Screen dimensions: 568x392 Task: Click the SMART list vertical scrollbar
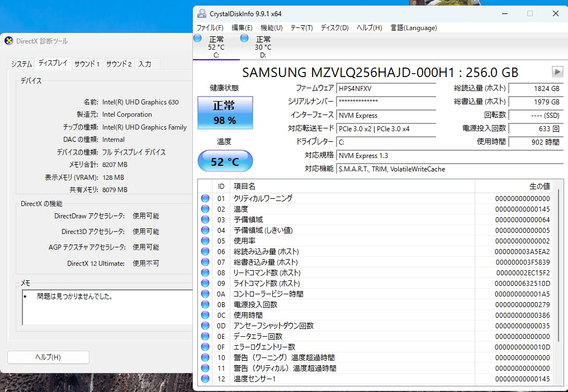(559, 264)
